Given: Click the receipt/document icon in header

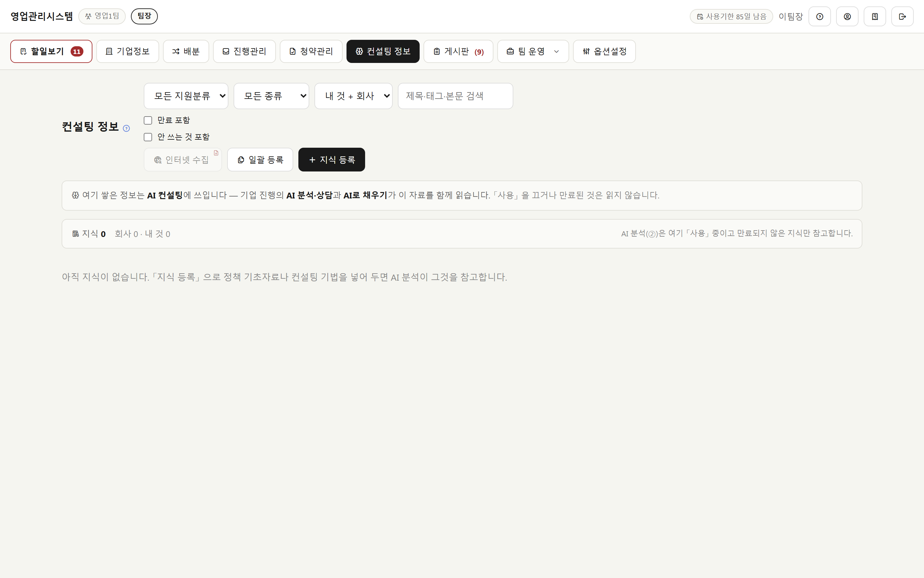Looking at the screenshot, I should 875,16.
